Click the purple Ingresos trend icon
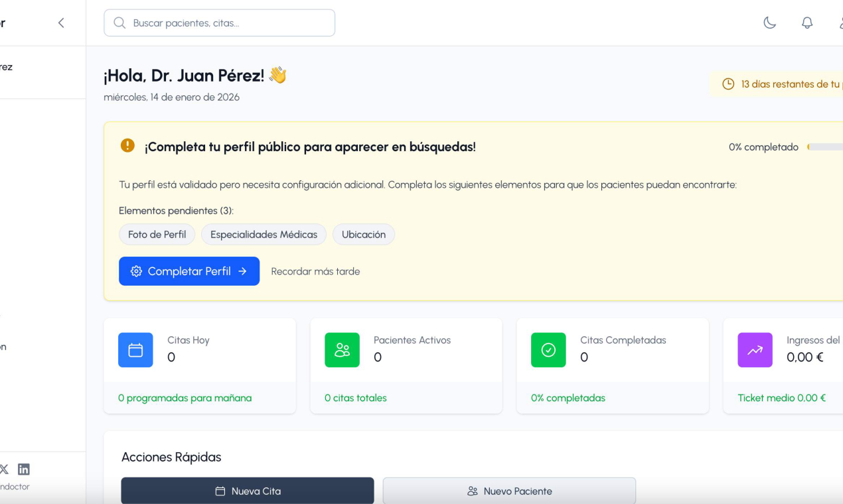843x504 pixels. [x=755, y=350]
